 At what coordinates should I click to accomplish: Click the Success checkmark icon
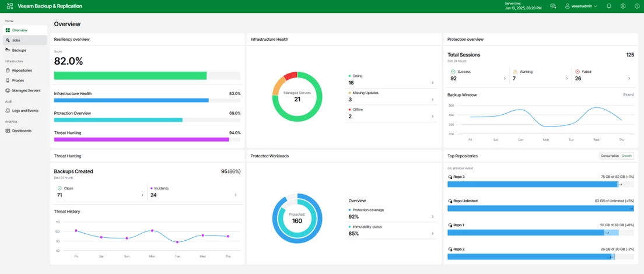tap(453, 71)
